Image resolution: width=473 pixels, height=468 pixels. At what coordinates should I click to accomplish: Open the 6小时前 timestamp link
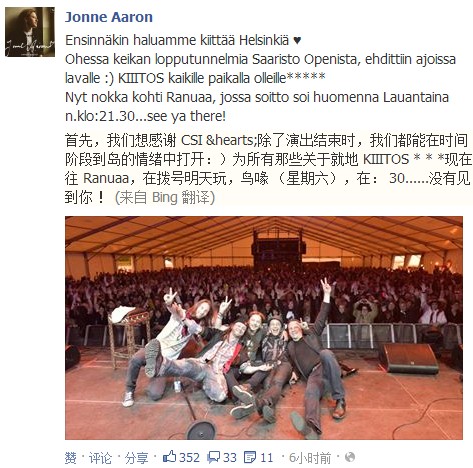coord(310,458)
